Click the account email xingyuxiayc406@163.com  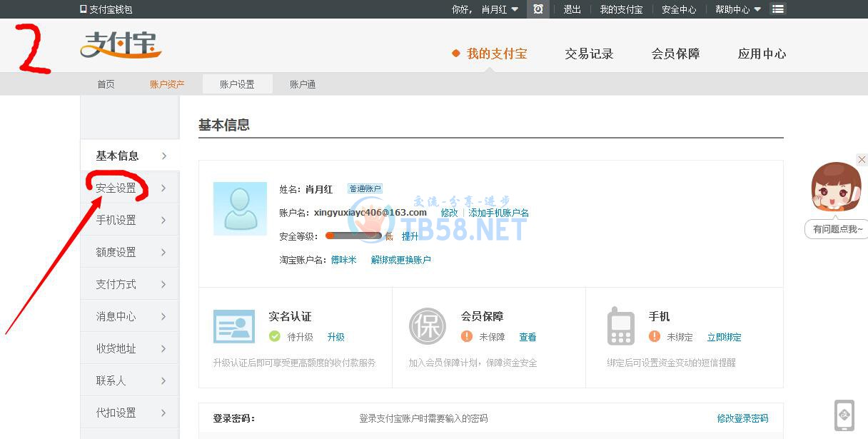[x=370, y=213]
